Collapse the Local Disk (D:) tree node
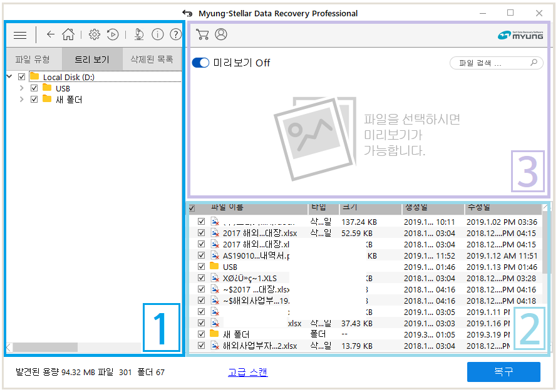The width and height of the screenshot is (558, 392). [x=9, y=76]
